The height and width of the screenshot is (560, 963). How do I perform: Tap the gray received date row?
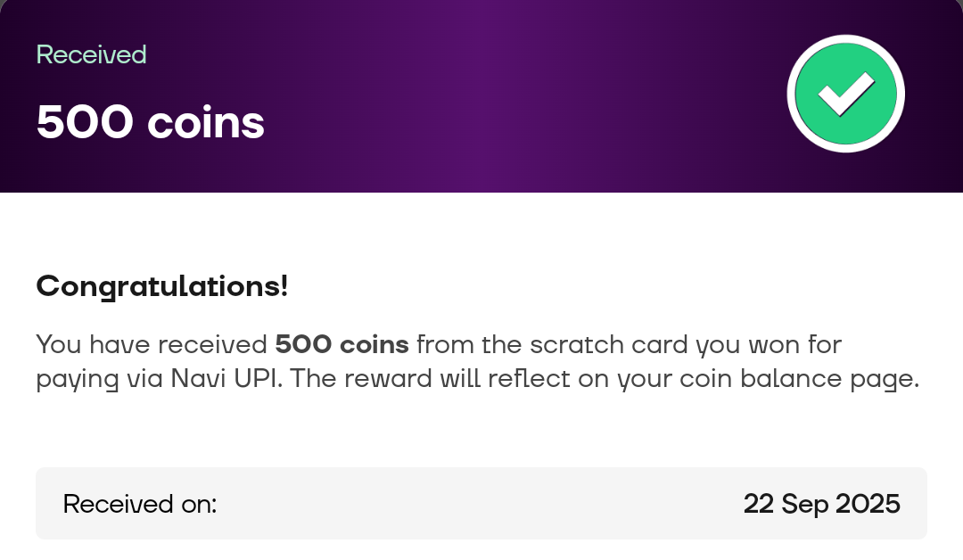481,503
